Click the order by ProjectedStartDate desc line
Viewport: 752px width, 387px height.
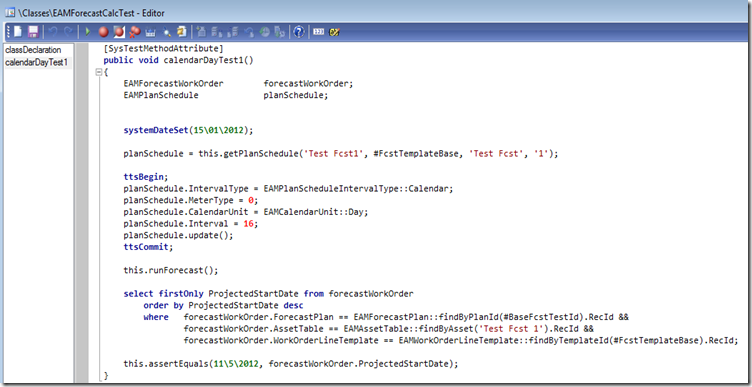point(223,305)
